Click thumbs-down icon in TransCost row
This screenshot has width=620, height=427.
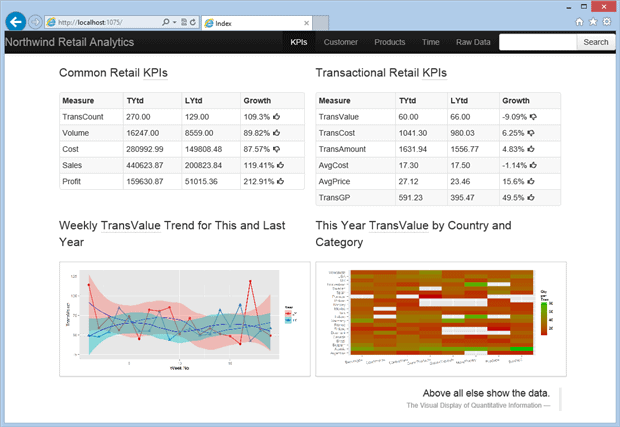click(x=531, y=133)
